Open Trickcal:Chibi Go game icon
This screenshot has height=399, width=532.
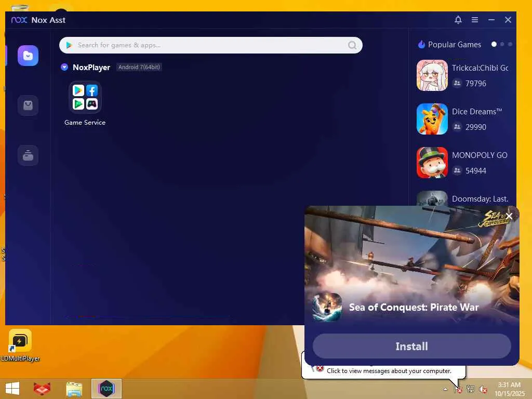pyautogui.click(x=432, y=75)
